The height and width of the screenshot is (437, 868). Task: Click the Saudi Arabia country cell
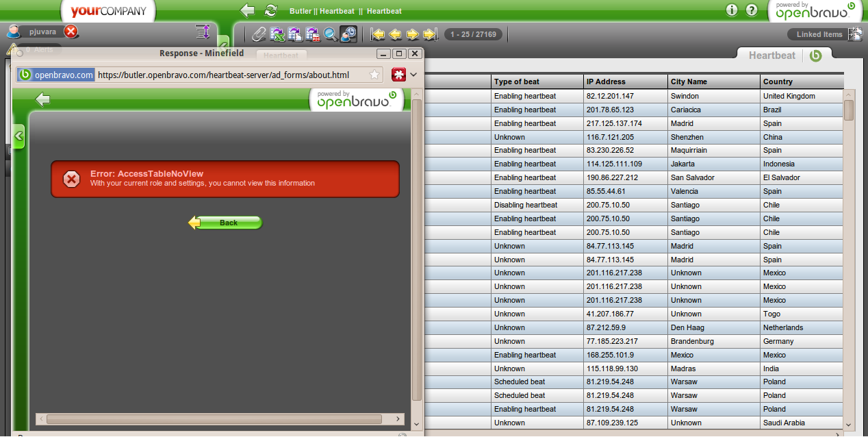point(802,423)
